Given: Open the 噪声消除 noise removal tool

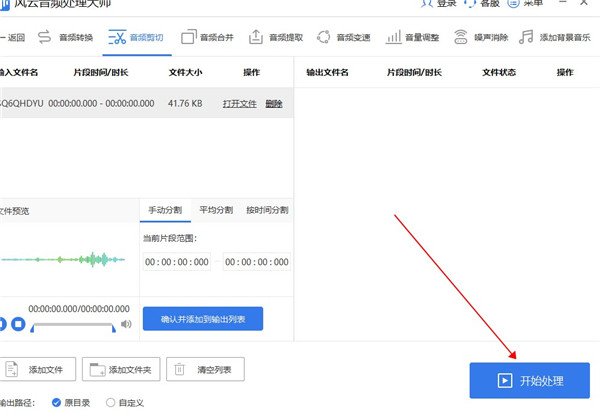Looking at the screenshot, I should click(480, 38).
